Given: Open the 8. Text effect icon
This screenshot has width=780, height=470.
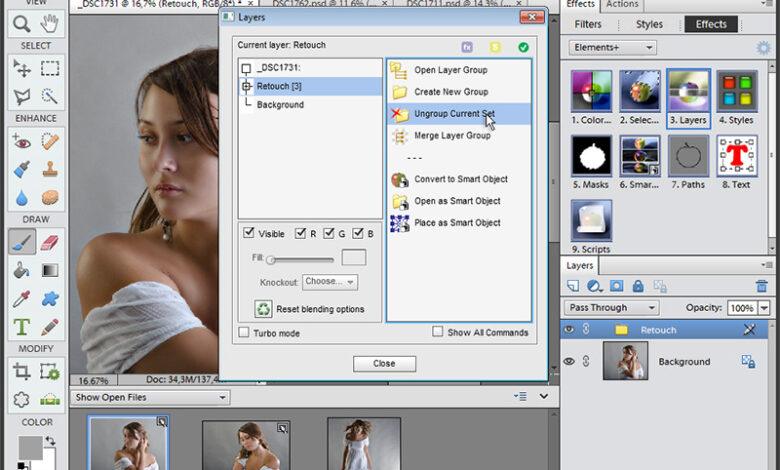Looking at the screenshot, I should pos(737,157).
